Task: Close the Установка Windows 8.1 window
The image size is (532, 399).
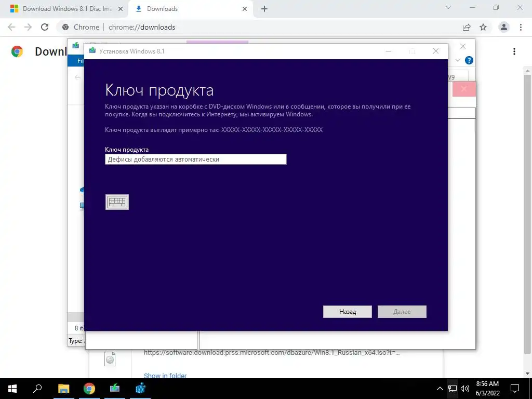Action: 436,51
